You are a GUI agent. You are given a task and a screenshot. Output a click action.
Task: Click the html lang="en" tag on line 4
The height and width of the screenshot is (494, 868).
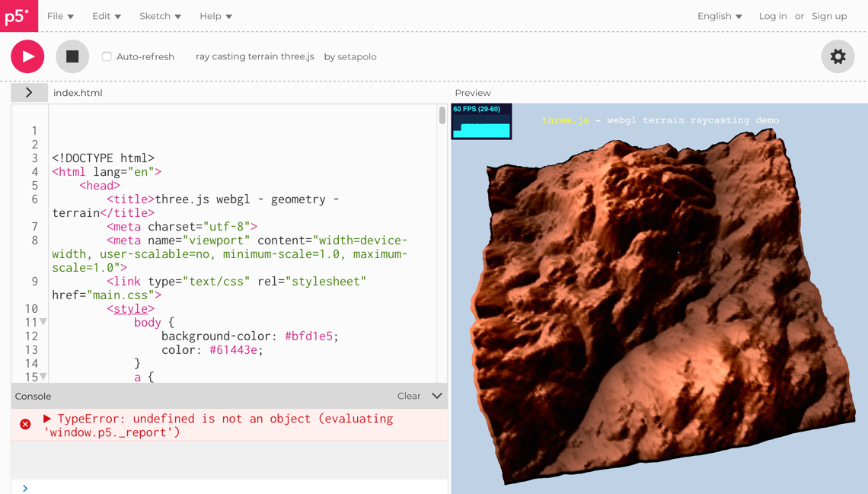107,172
